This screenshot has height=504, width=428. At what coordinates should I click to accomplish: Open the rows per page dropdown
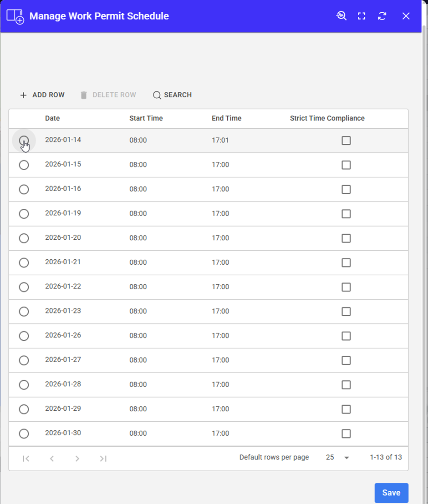tap(346, 458)
